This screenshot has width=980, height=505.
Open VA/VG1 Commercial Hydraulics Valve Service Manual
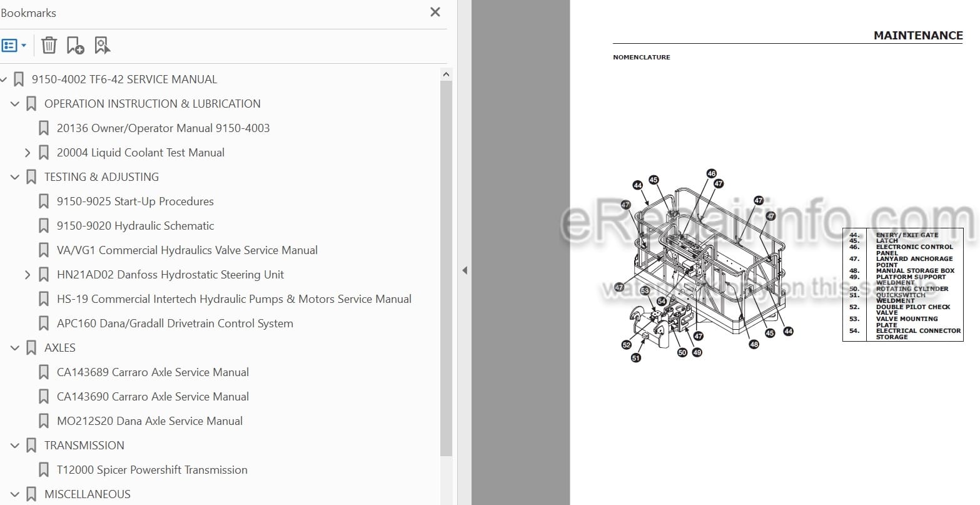tap(187, 250)
